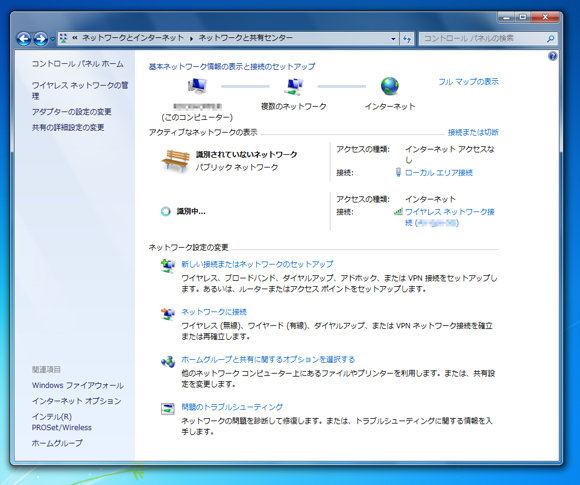Expand the « breadcrumb overflow chevron

[x=75, y=38]
